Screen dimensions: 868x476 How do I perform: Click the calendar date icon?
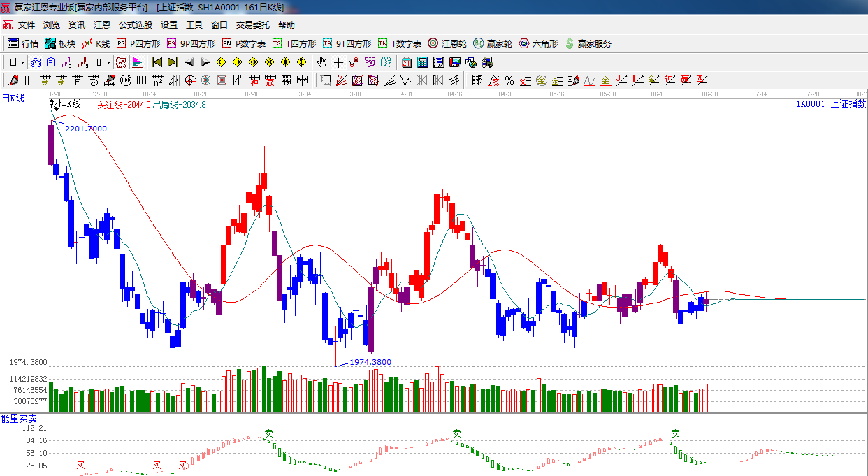[406, 62]
